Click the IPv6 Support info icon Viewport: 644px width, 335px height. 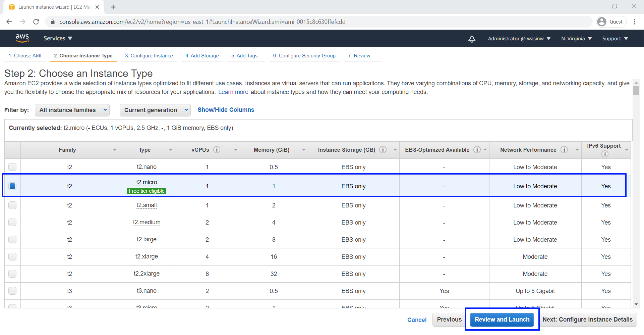[x=605, y=154]
